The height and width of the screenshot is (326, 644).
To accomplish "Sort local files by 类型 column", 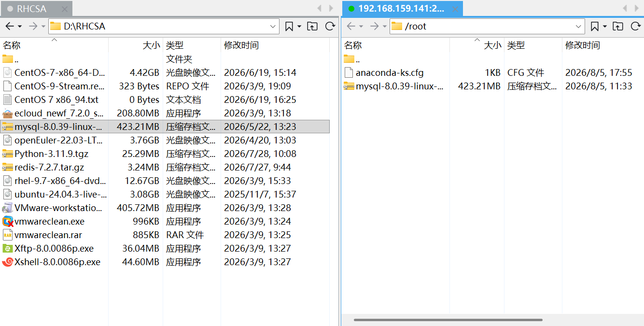I will tap(192, 45).
